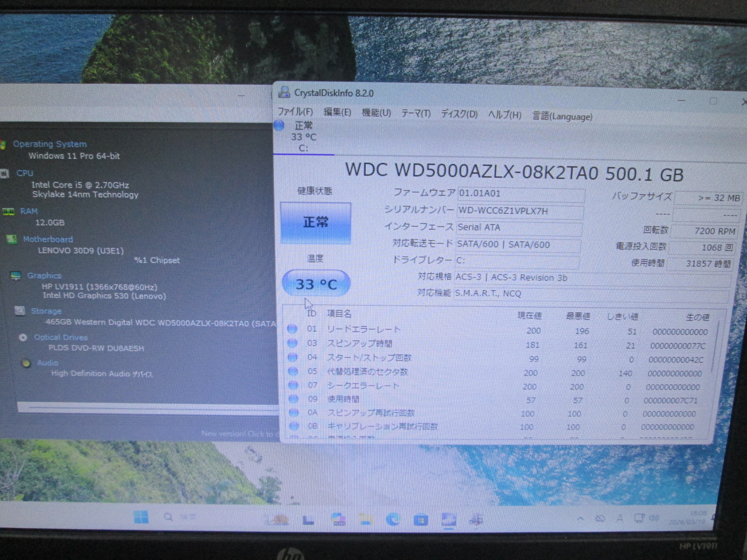
Task: Open the 言語(Language) menu
Action: [562, 116]
